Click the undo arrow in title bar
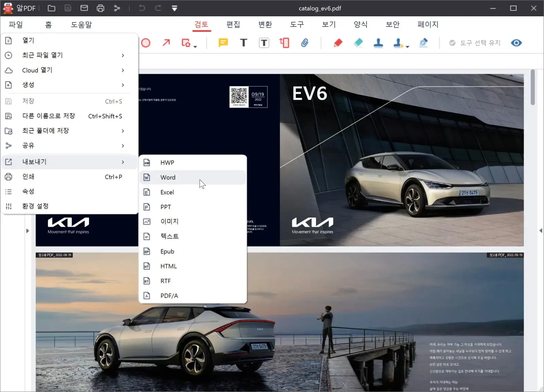 (142, 8)
